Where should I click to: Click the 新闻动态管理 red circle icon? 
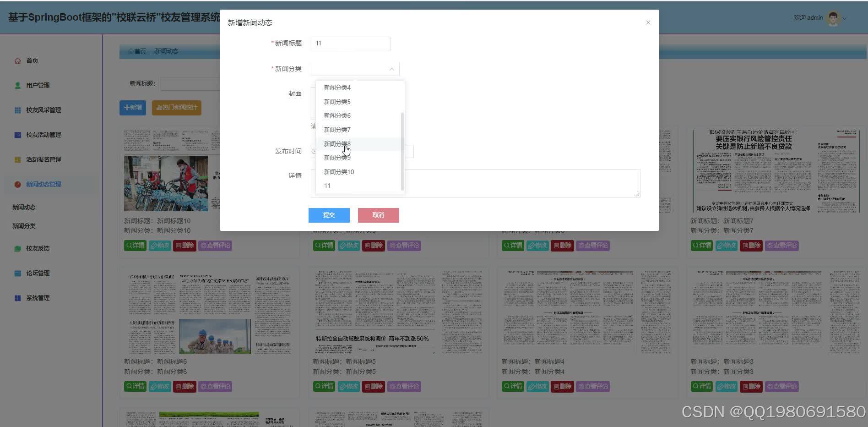point(17,184)
